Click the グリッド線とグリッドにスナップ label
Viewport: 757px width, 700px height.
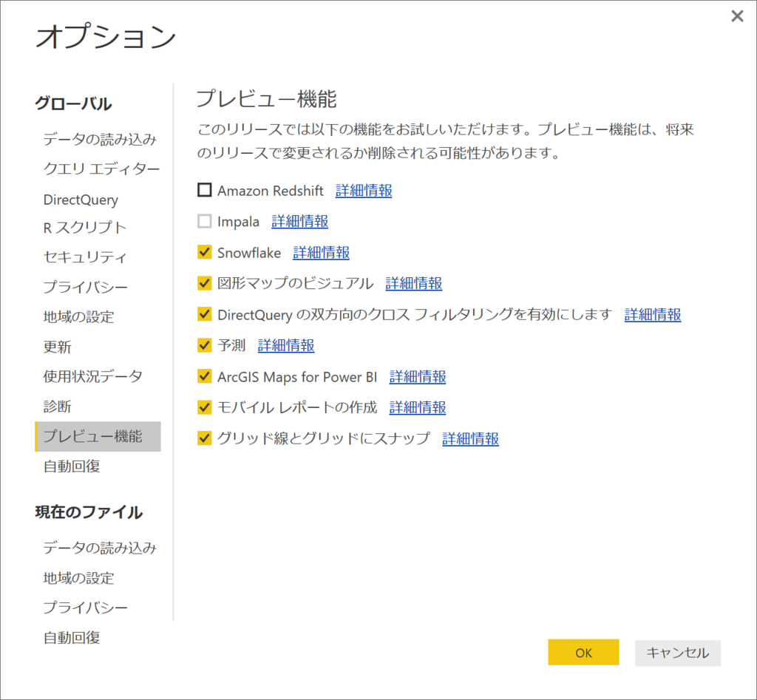pos(324,438)
